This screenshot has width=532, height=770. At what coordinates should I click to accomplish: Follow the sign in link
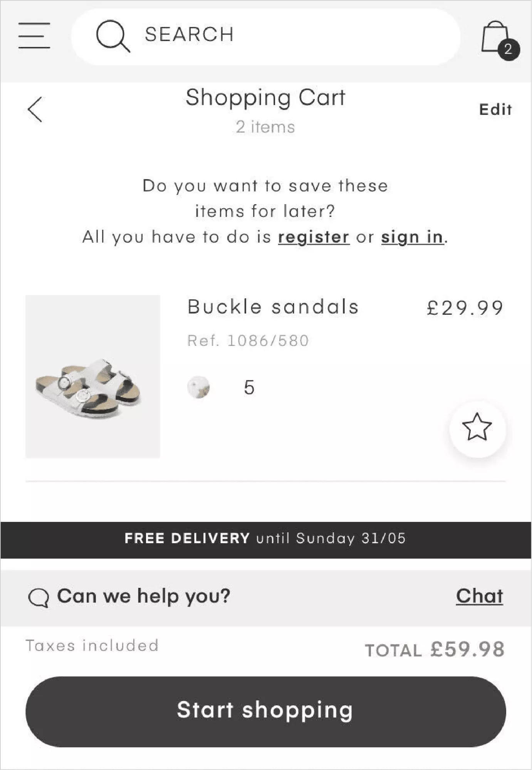click(x=412, y=237)
